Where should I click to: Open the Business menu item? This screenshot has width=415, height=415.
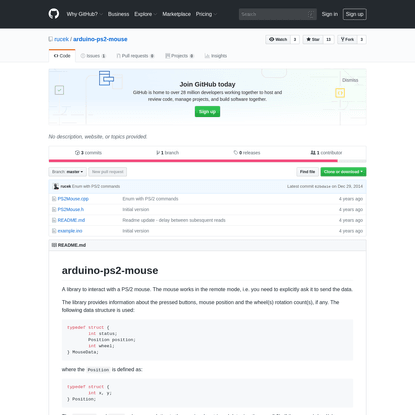(118, 14)
